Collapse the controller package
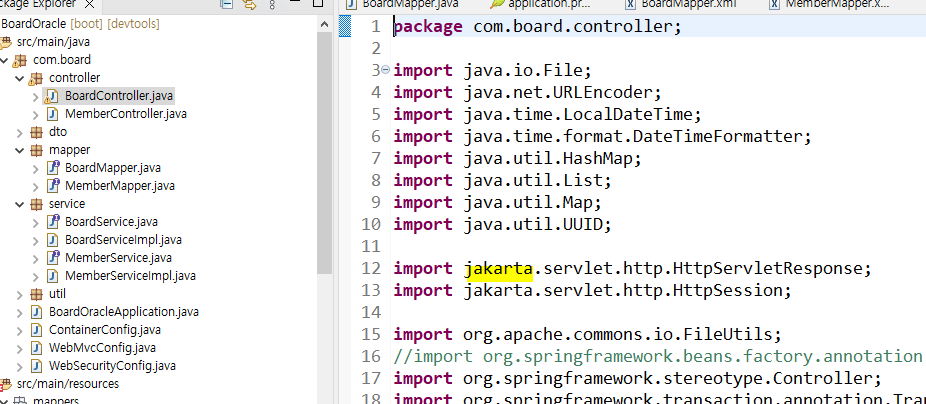926x404 pixels. [20, 78]
